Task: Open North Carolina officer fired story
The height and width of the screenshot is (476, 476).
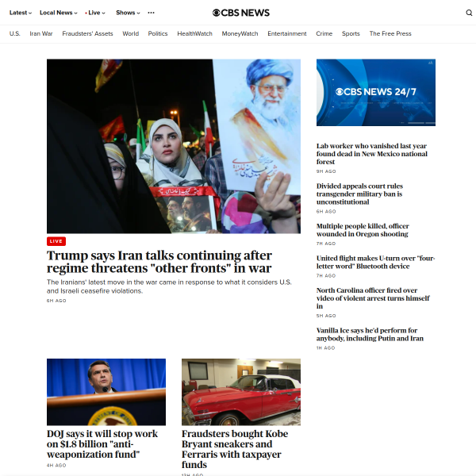Action: tap(373, 298)
